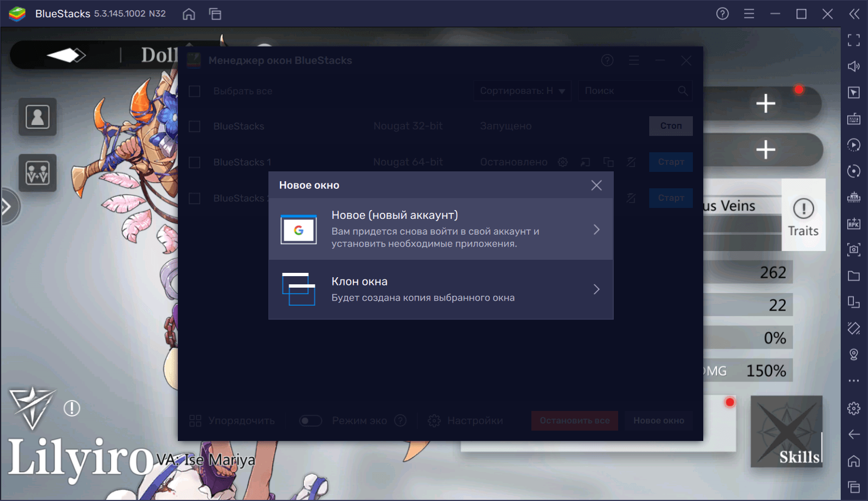The width and height of the screenshot is (868, 501).
Task: Toggle the Режим эко switch
Action: point(310,421)
